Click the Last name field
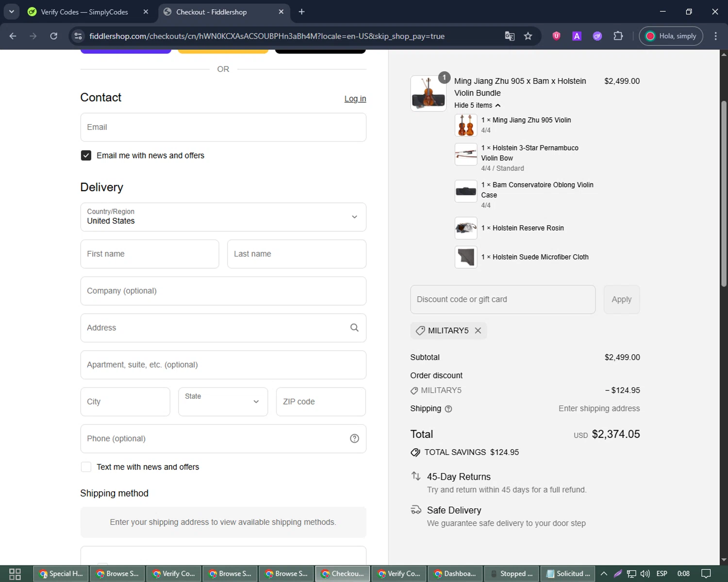The height and width of the screenshot is (582, 728). pos(297,254)
